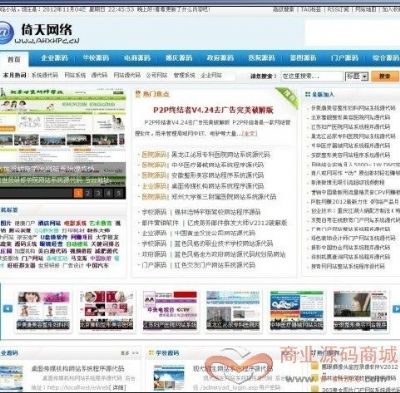Select slide number 1 in banner slideshow
Viewport: 400px width, 393px height.
[78, 193]
